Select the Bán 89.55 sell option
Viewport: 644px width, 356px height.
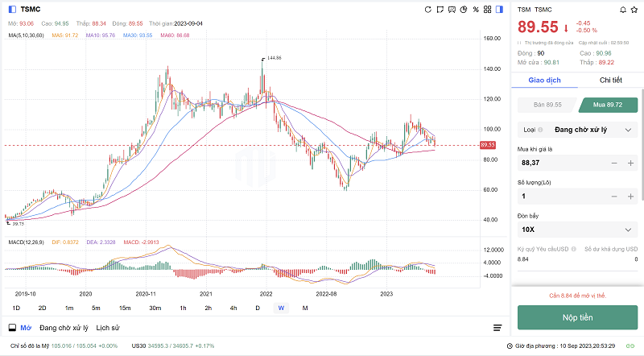(x=545, y=105)
